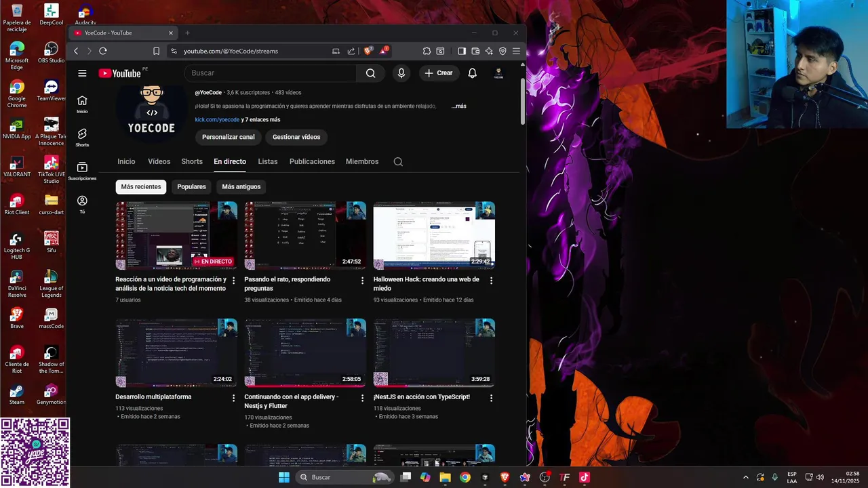Open TikTok LIVE Studio desktop shortcut

[x=52, y=169]
